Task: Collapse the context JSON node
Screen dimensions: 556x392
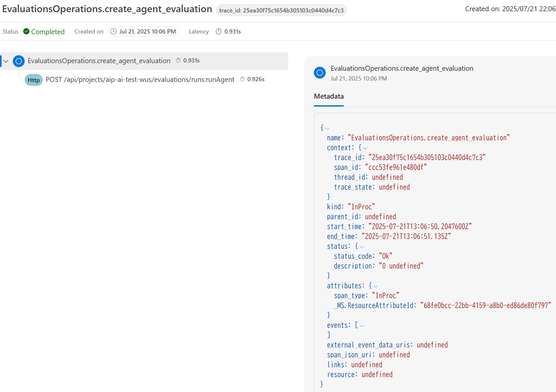Action: pos(365,148)
